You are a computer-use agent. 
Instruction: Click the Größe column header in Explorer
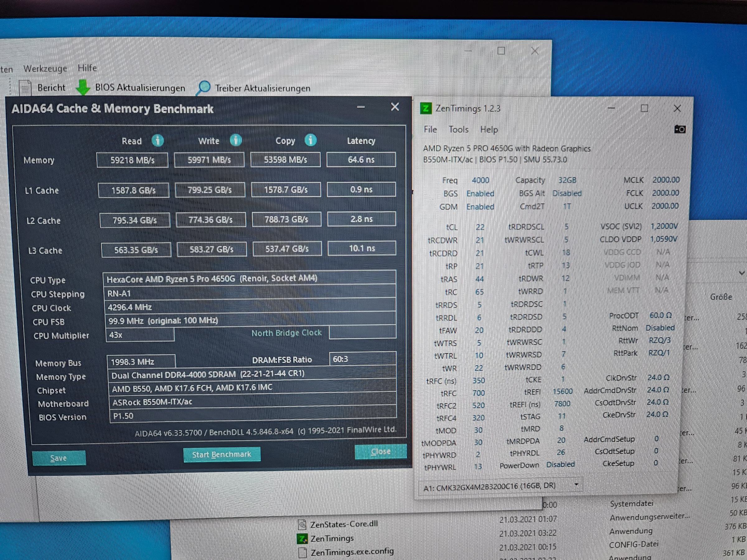click(x=721, y=297)
